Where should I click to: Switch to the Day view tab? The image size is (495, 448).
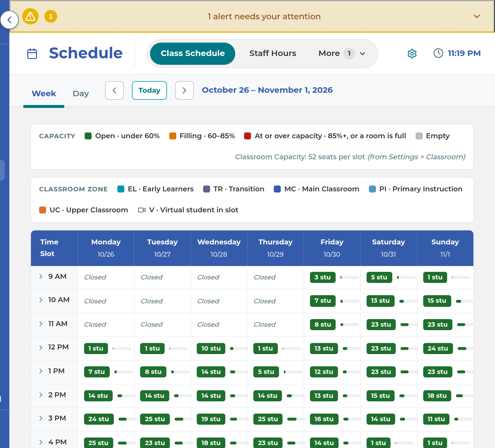[x=81, y=94]
